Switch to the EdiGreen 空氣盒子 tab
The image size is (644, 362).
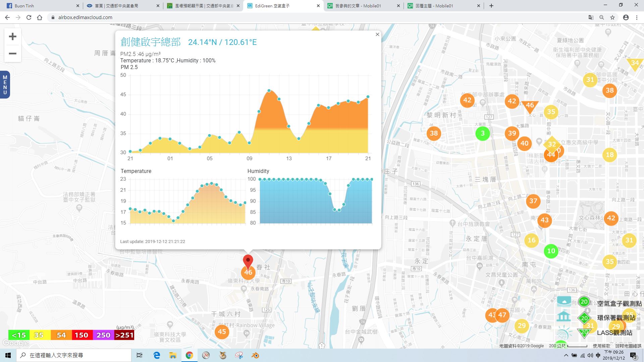[x=283, y=6]
